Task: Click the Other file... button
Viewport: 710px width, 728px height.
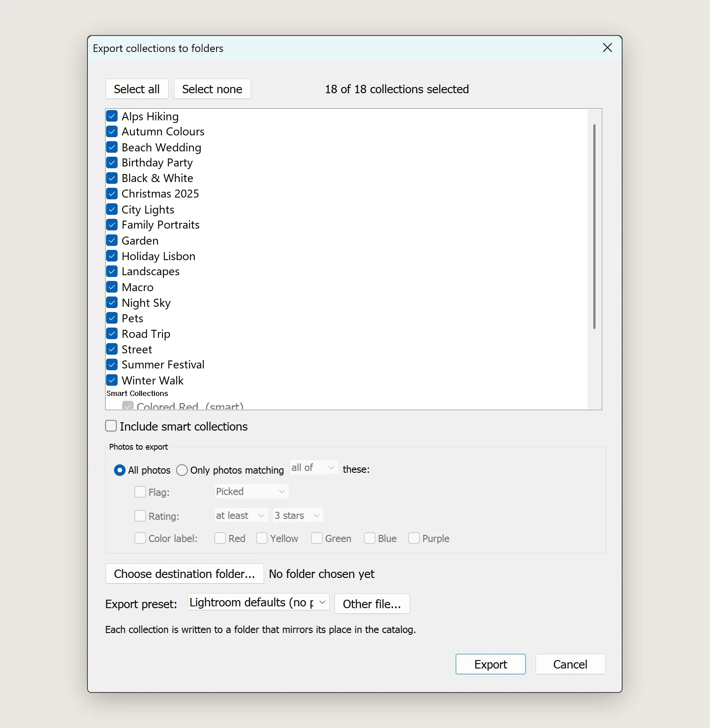Action: pos(372,604)
